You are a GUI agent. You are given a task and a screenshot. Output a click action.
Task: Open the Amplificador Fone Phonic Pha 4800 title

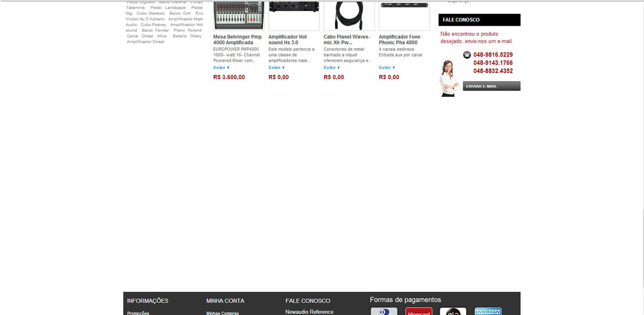pos(399,40)
